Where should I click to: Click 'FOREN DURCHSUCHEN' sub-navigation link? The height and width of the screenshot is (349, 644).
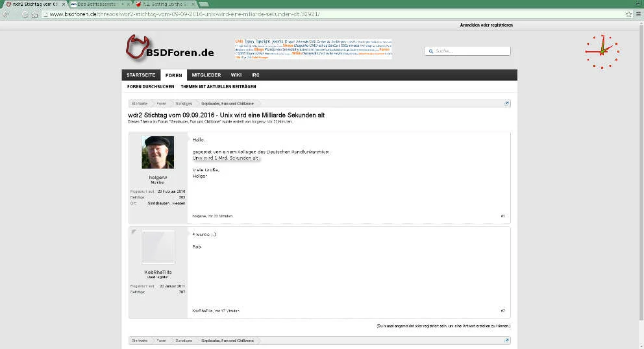[151, 87]
